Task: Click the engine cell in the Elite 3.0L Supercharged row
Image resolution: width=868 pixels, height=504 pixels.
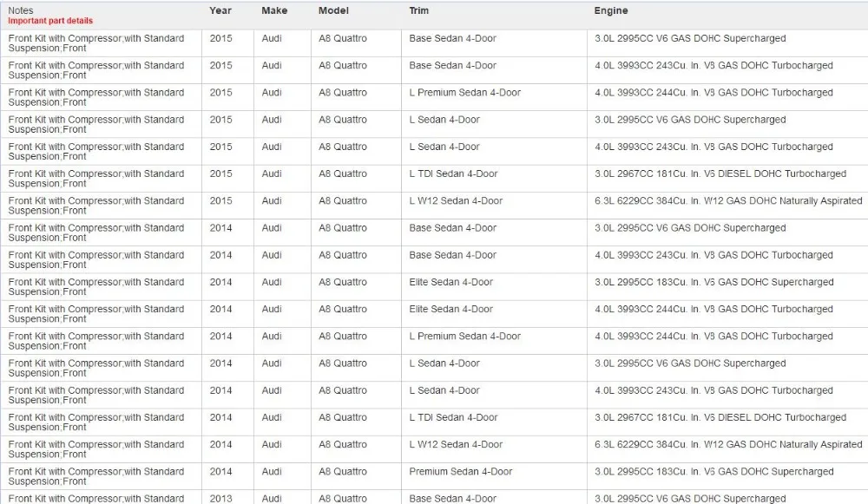Action: point(714,282)
